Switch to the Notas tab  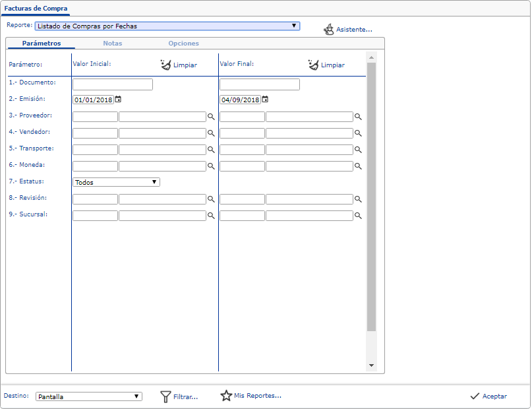tap(112, 44)
